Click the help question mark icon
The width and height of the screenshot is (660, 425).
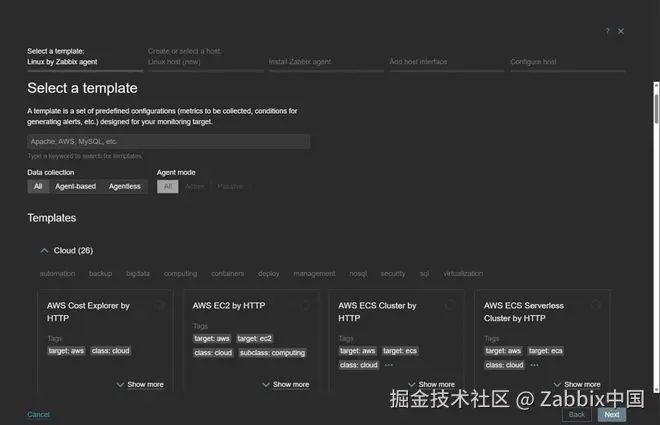[x=607, y=31]
